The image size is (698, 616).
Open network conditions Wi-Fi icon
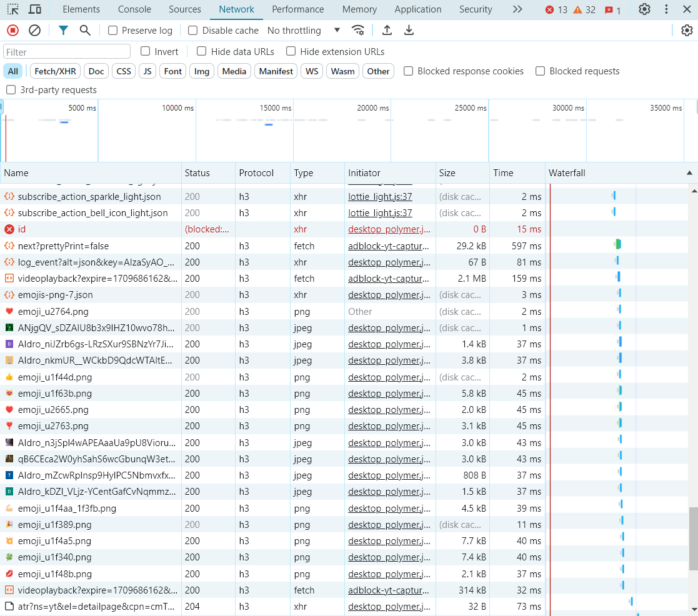click(358, 30)
